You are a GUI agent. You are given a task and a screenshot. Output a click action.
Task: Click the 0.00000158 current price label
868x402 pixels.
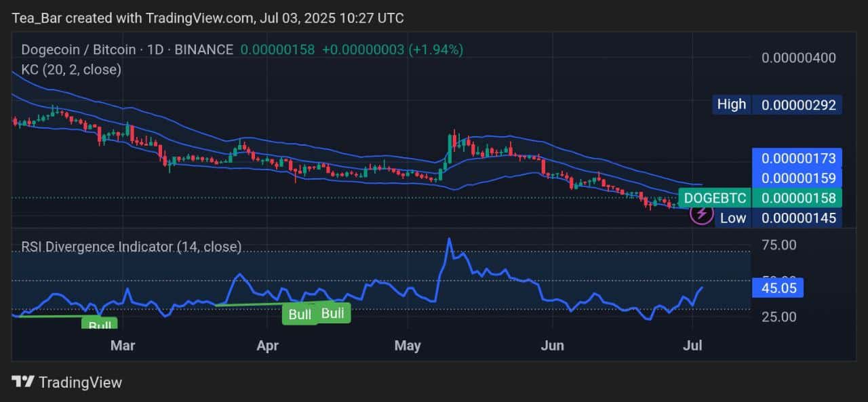[x=798, y=198]
